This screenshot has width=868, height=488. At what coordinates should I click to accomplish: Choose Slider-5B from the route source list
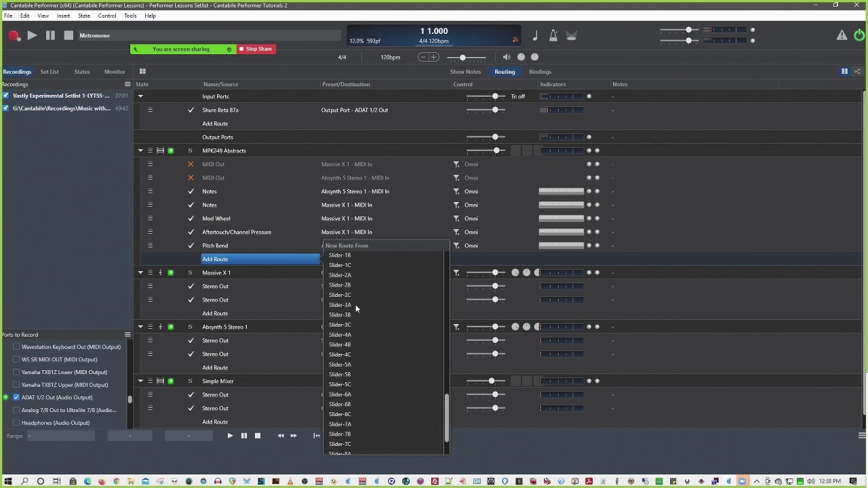pos(340,374)
